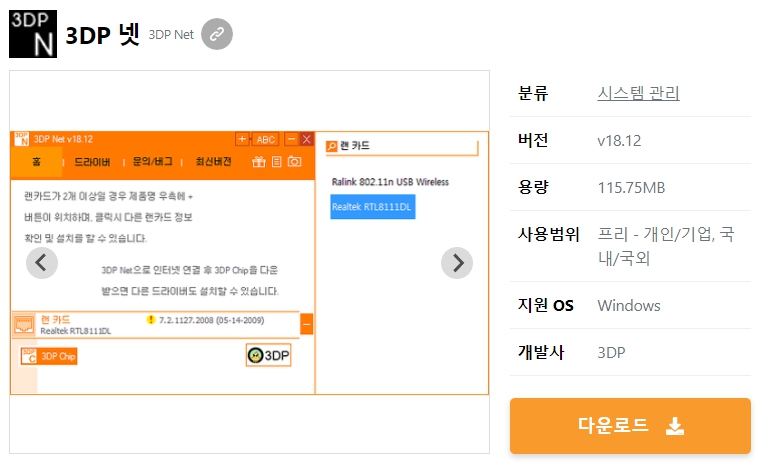Click the gift icon in 3DP Net toolbar
Viewport: 757px width, 468px height.
259,162
